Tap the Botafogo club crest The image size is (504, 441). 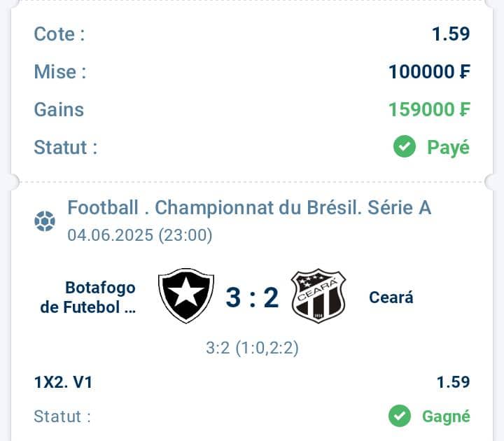(x=186, y=295)
